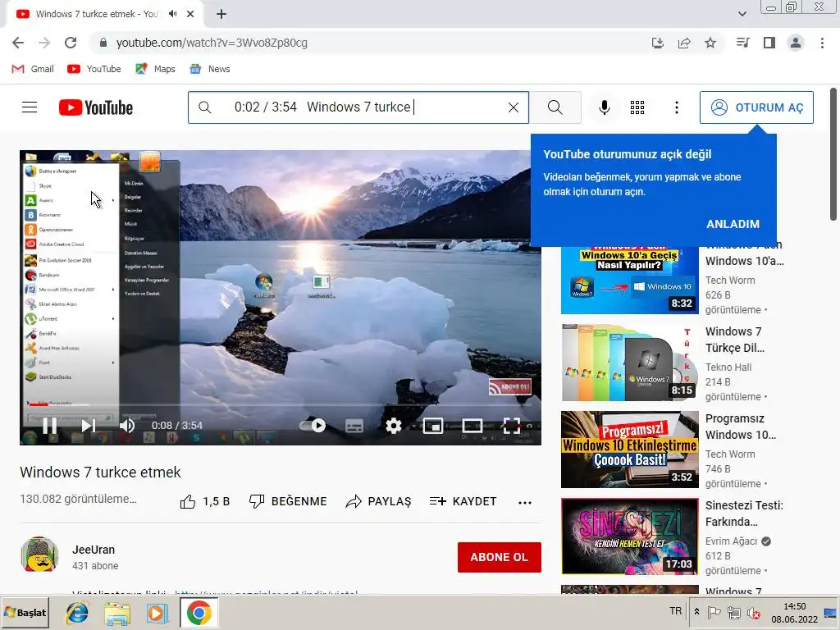840x630 pixels.
Task: Open the Evrim Ağacı channel name
Action: tap(731, 541)
